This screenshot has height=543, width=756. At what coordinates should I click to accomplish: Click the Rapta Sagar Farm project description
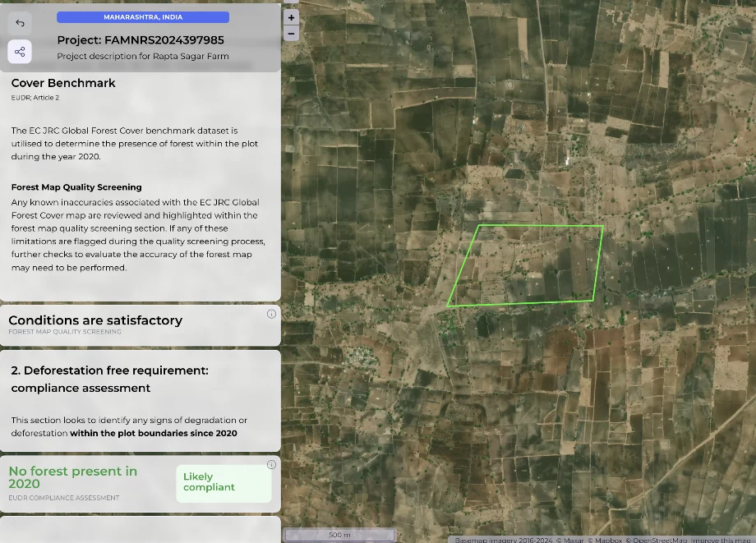click(143, 56)
